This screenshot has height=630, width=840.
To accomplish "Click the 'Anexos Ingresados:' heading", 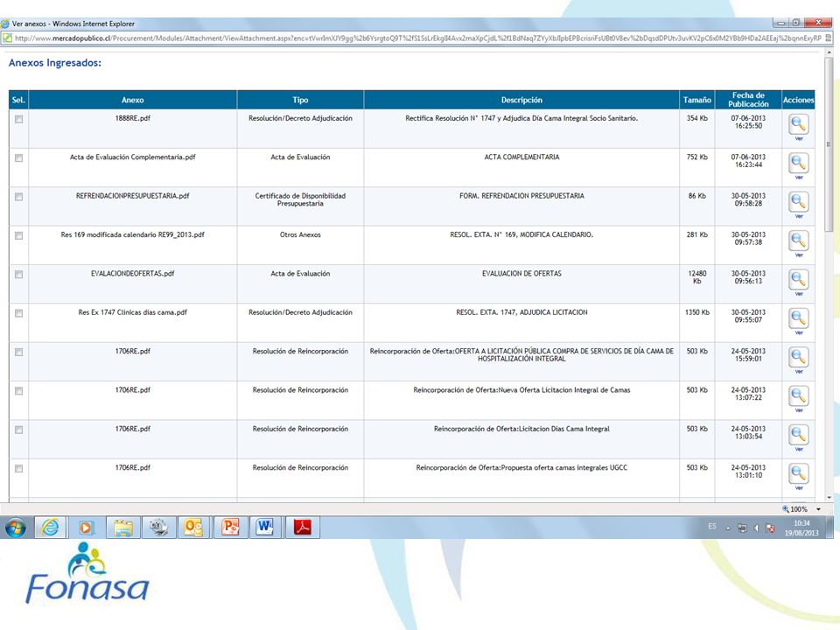I will click(x=54, y=63).
